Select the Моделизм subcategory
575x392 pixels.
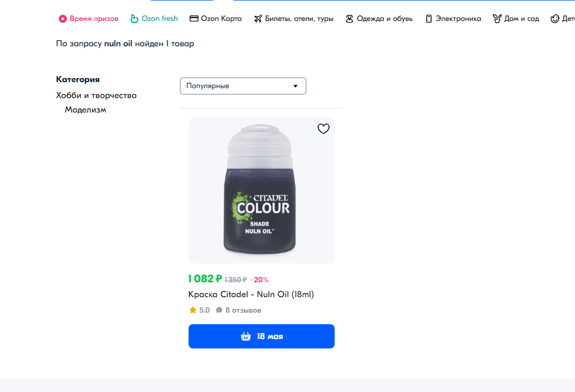[x=85, y=110]
